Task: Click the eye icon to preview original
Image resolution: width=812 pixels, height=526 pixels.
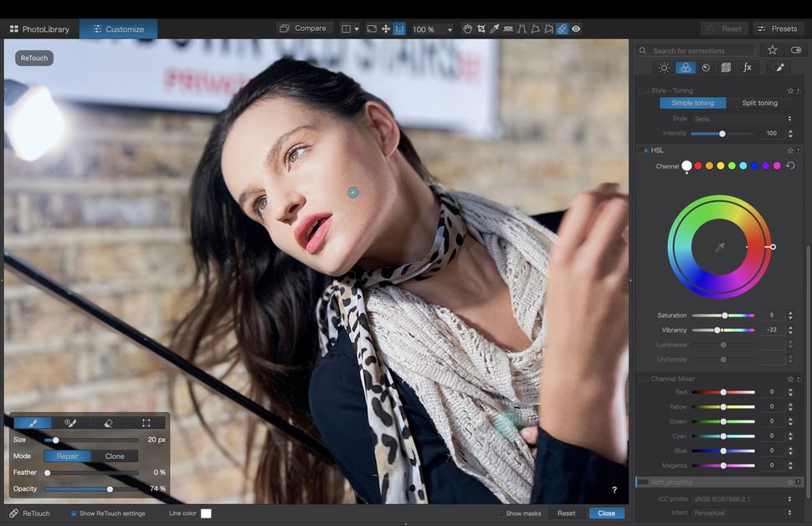Action: [x=576, y=28]
